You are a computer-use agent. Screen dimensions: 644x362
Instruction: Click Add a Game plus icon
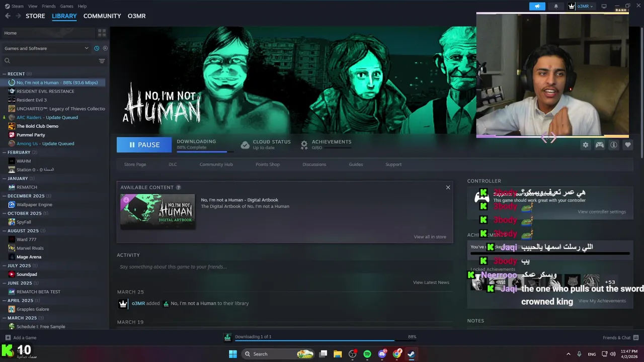(8, 338)
